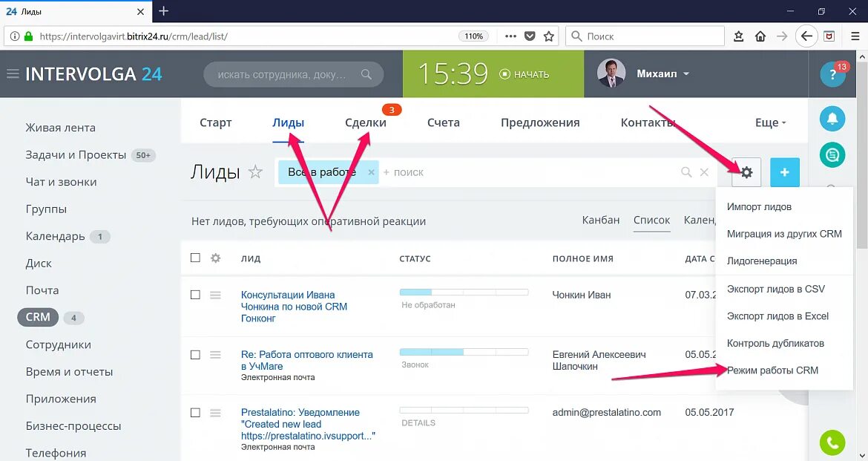The height and width of the screenshot is (461, 868).
Task: Click the browser back arrow button
Action: click(x=806, y=36)
